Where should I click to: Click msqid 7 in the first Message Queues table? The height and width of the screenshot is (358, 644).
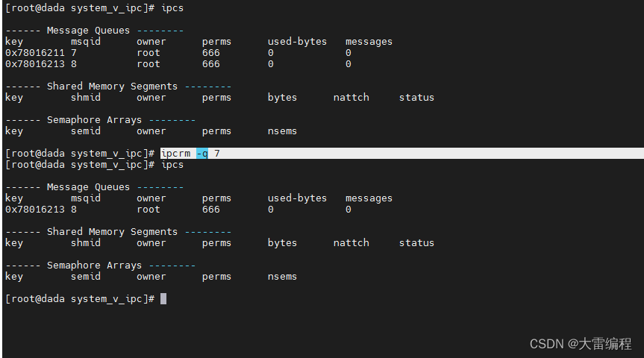click(74, 53)
